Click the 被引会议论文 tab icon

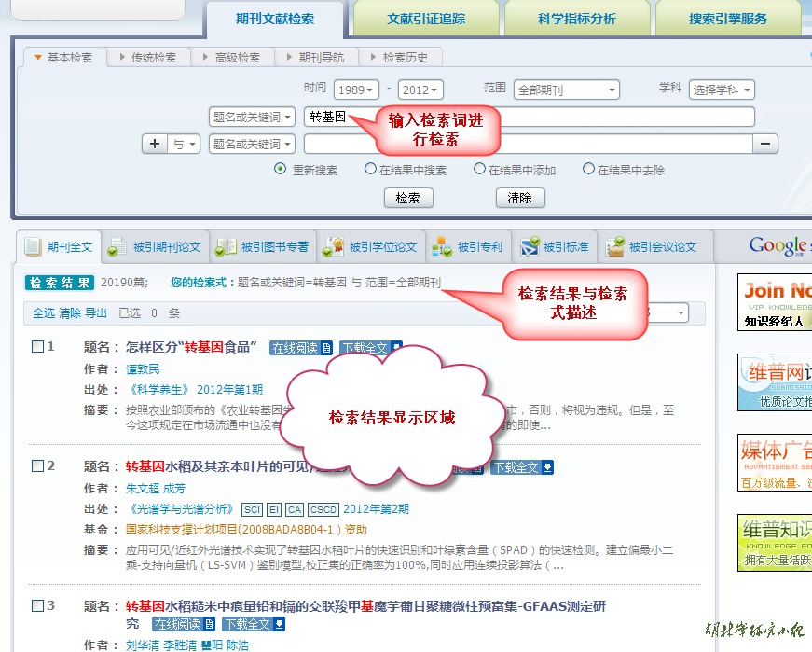(615, 247)
